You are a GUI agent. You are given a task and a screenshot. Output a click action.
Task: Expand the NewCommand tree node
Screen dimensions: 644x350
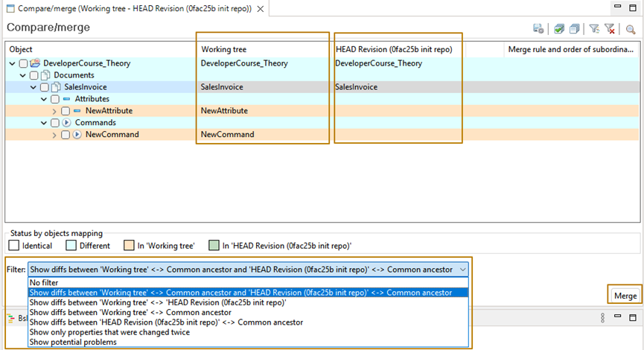[x=54, y=135]
